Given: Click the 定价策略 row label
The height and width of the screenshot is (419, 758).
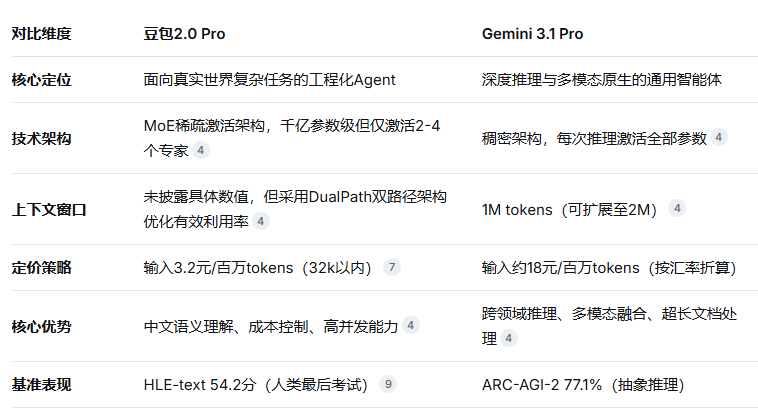Looking at the screenshot, I should pyautogui.click(x=41, y=267).
